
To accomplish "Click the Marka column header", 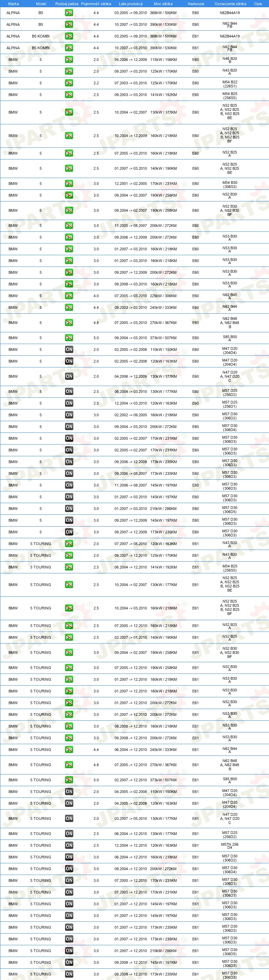I will [13, 4].
